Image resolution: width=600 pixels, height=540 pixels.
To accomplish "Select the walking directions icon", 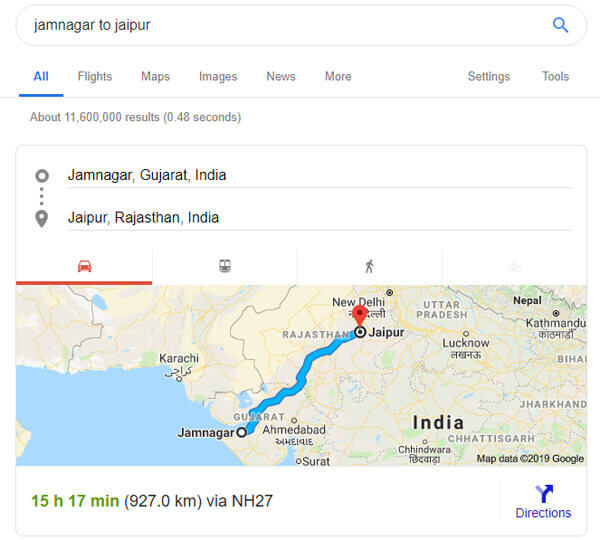I will [369, 266].
